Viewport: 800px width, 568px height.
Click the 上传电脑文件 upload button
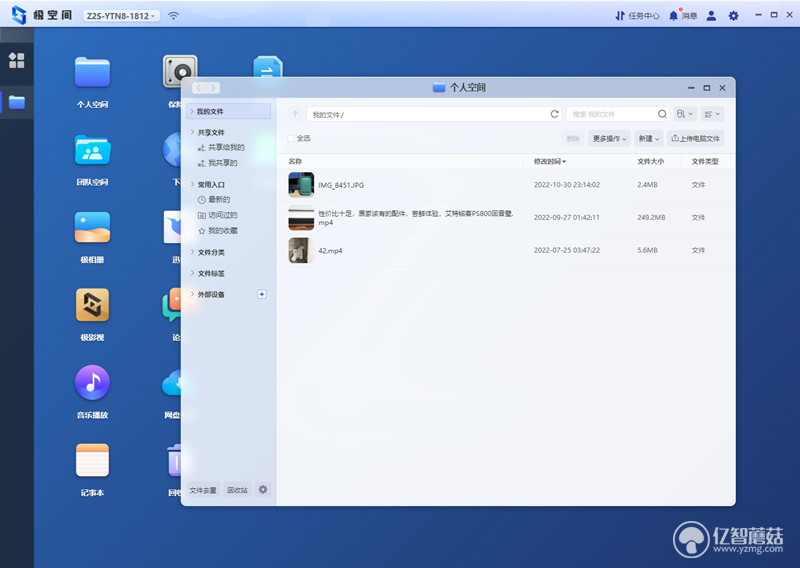point(695,138)
